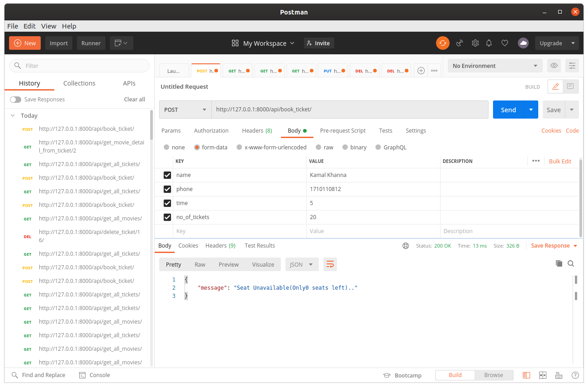Copy the response to clipboard
This screenshot has height=387, width=588.
[x=559, y=263]
